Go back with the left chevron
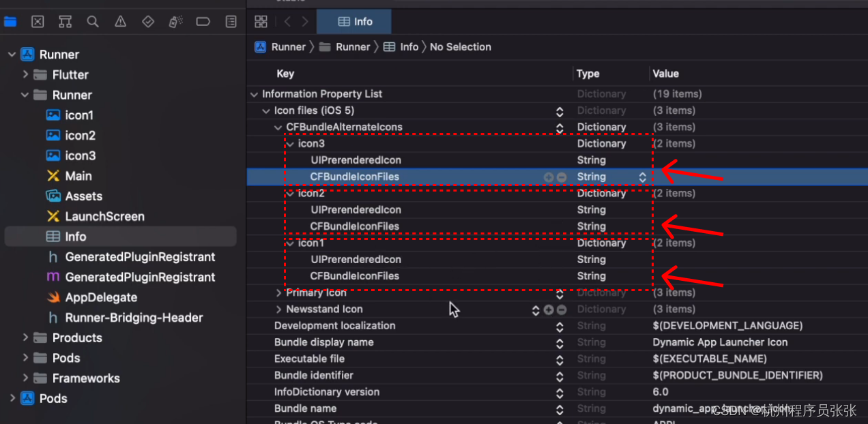This screenshot has height=424, width=868. tap(287, 22)
